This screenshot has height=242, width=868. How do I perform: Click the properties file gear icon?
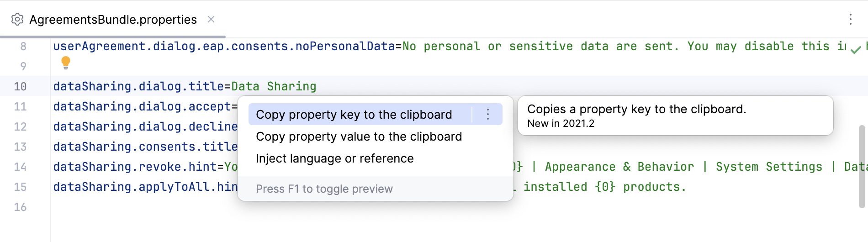pyautogui.click(x=17, y=20)
